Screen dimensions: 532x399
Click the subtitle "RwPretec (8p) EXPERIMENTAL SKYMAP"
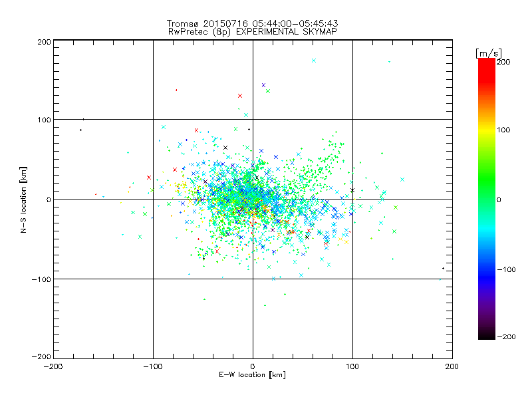252,31
